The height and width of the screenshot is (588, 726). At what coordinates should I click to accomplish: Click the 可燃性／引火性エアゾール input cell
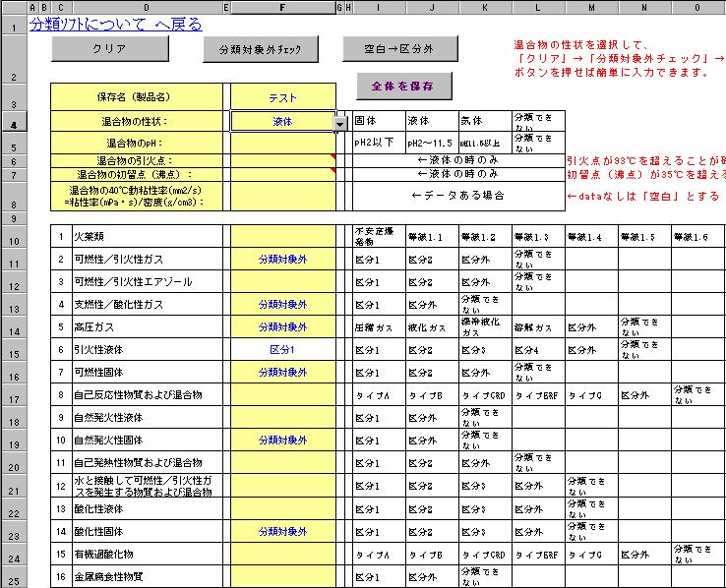pyautogui.click(x=283, y=282)
